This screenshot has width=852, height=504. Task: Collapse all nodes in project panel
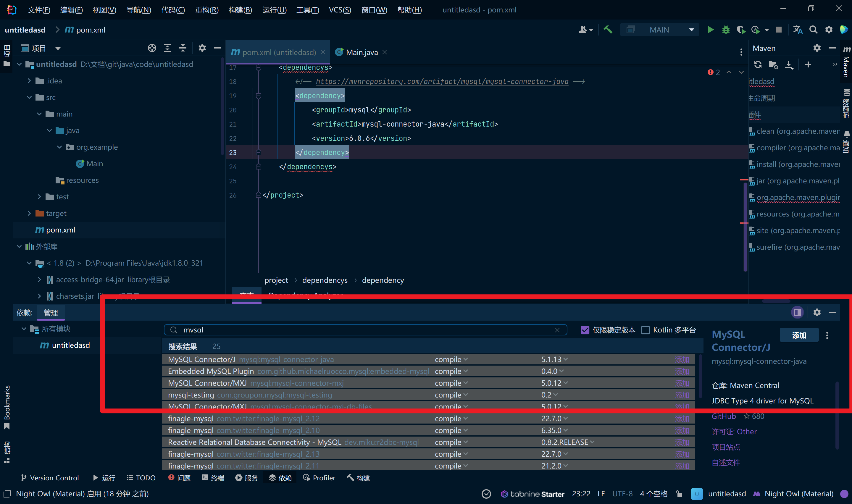(x=183, y=48)
